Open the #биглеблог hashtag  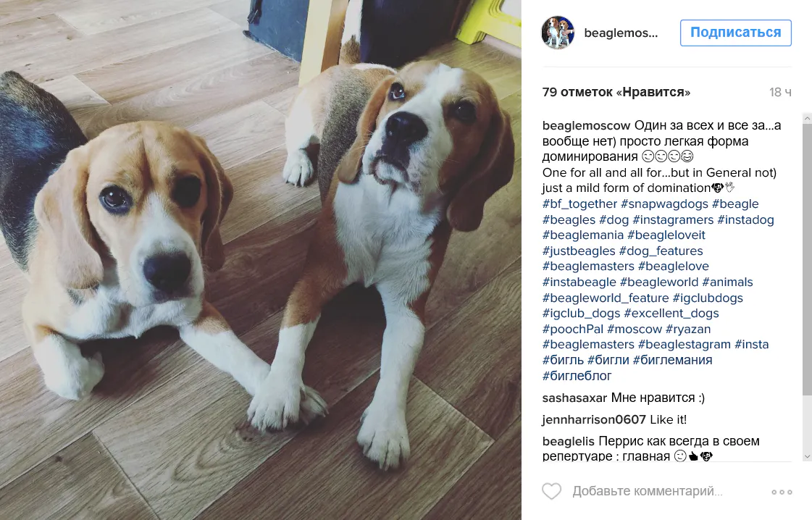[x=577, y=375]
